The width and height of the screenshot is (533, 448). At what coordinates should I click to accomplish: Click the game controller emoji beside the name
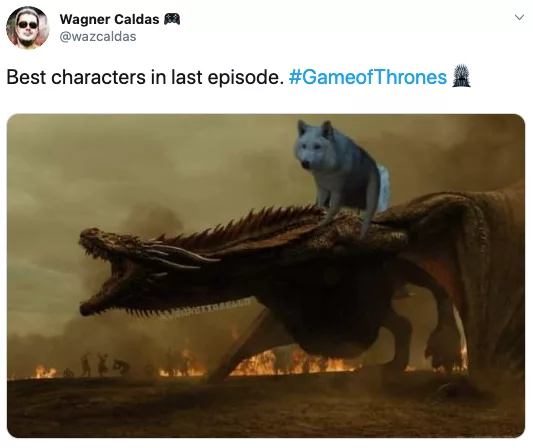(172, 19)
